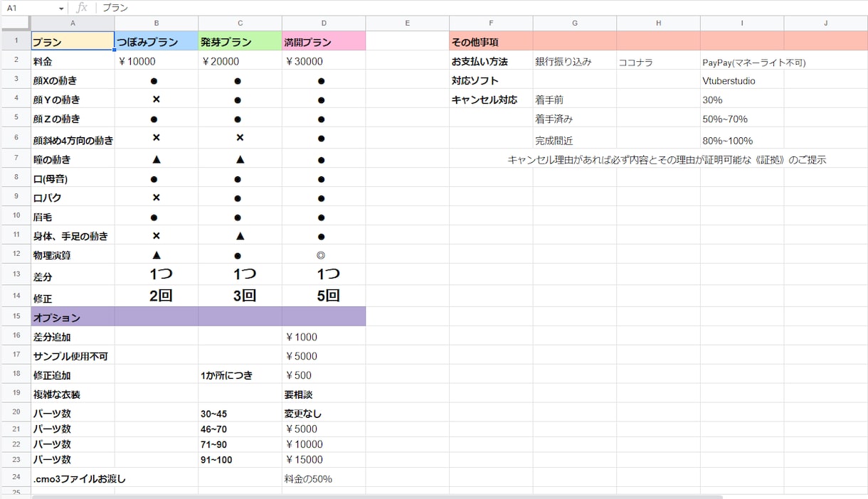
Task: Click the 口パク cell
Action: click(x=73, y=198)
